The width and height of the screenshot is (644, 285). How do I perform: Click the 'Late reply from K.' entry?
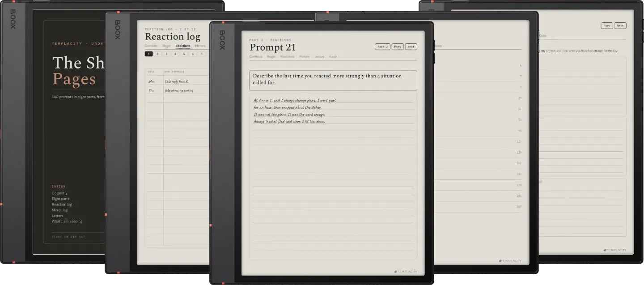click(177, 82)
